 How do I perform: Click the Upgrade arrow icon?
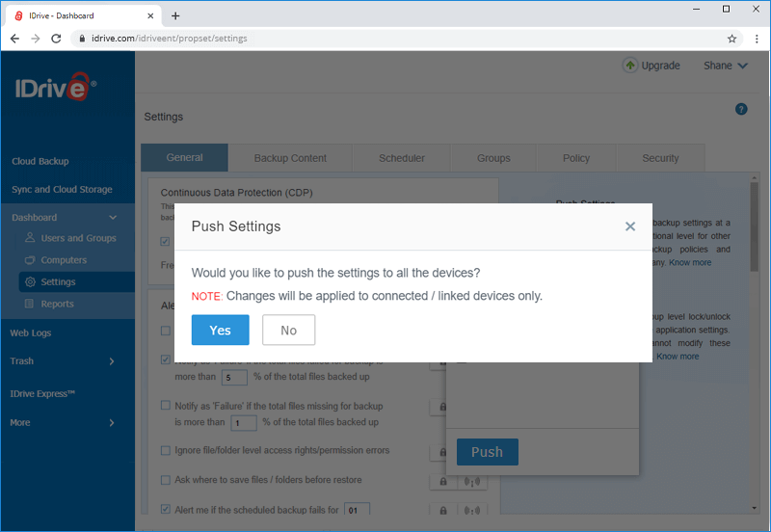point(630,66)
